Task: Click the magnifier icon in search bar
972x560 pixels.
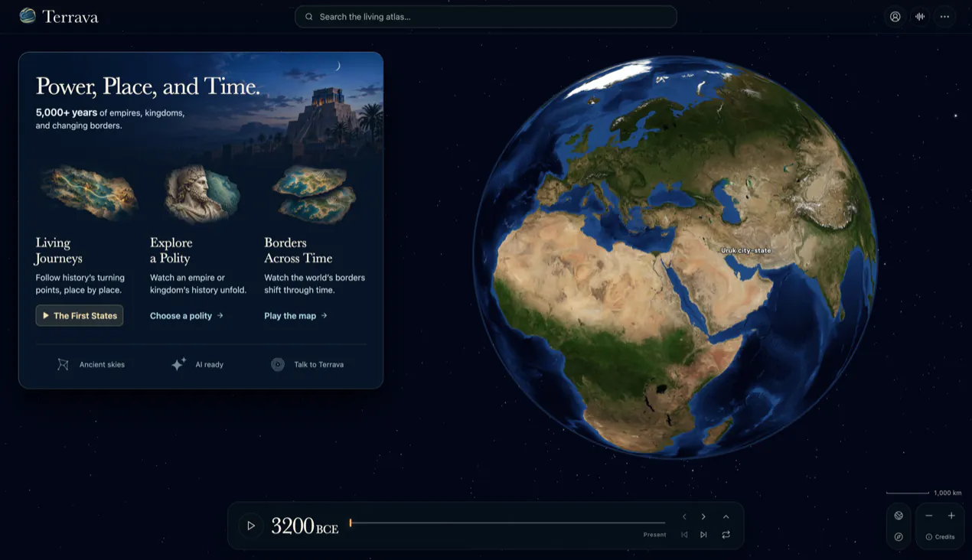Action: (309, 17)
